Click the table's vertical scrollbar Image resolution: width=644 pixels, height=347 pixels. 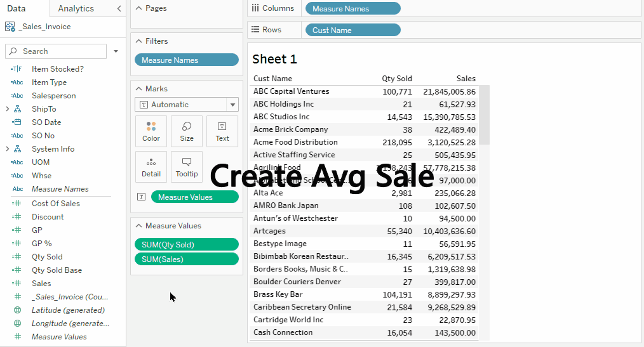point(484,115)
